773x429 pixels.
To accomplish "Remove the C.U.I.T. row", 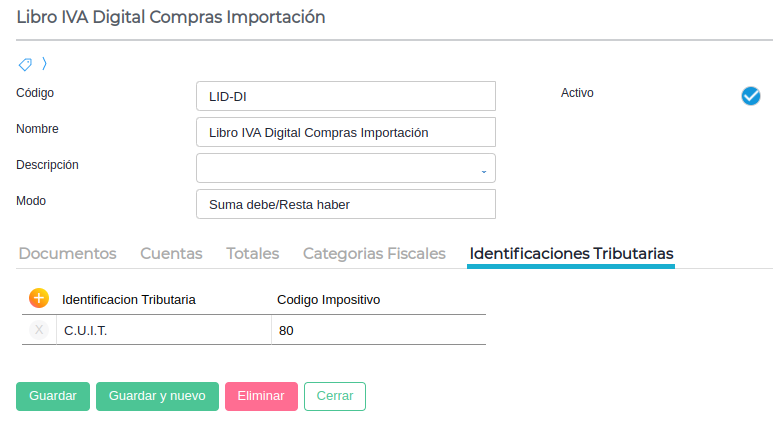I will coord(39,330).
